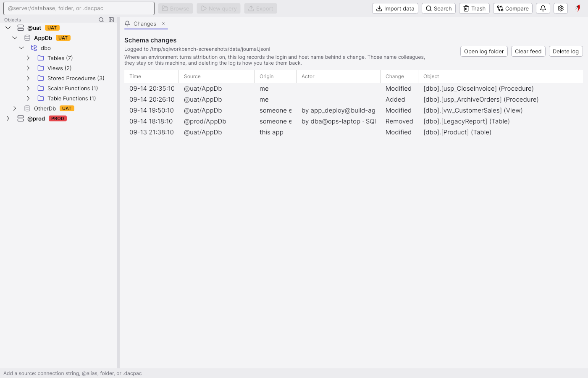The width and height of the screenshot is (588, 378).
Task: Click actor cell by dba@ops-laptop
Action: (339, 121)
